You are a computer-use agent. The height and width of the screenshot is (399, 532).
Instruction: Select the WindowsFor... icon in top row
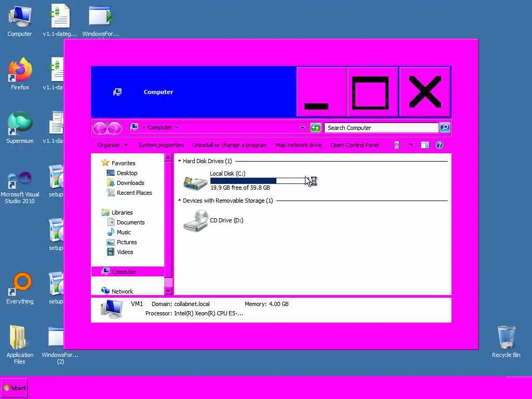tap(100, 21)
